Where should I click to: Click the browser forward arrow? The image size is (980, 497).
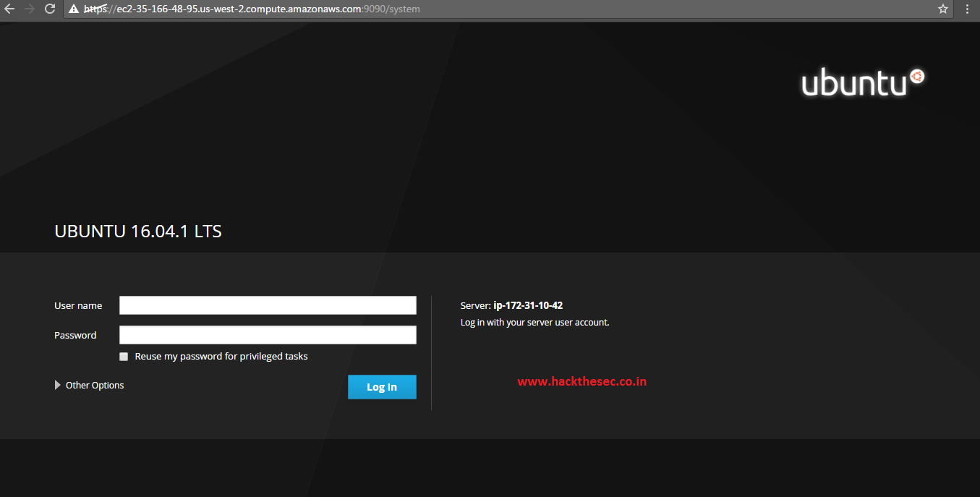pos(30,9)
